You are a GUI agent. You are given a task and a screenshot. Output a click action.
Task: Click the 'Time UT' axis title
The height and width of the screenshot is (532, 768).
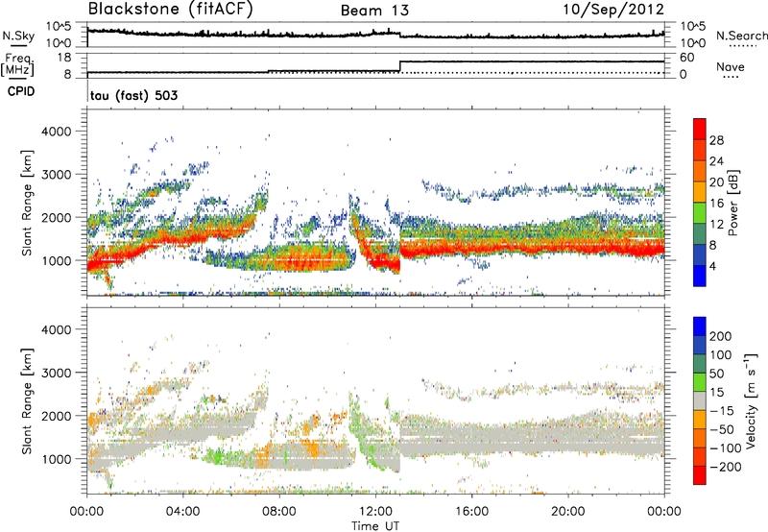click(x=375, y=526)
